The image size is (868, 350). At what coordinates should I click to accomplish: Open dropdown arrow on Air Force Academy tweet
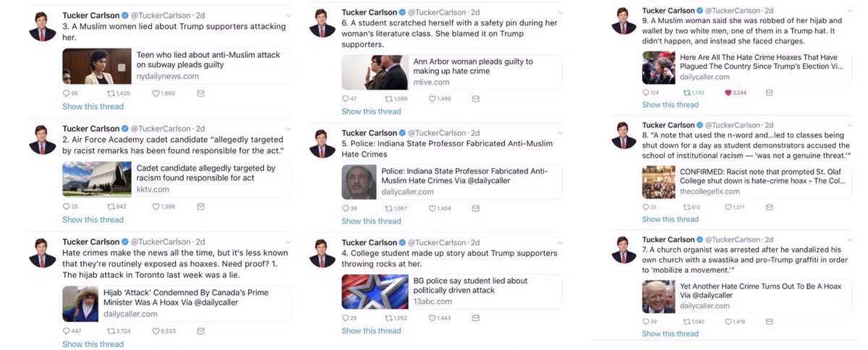287,129
